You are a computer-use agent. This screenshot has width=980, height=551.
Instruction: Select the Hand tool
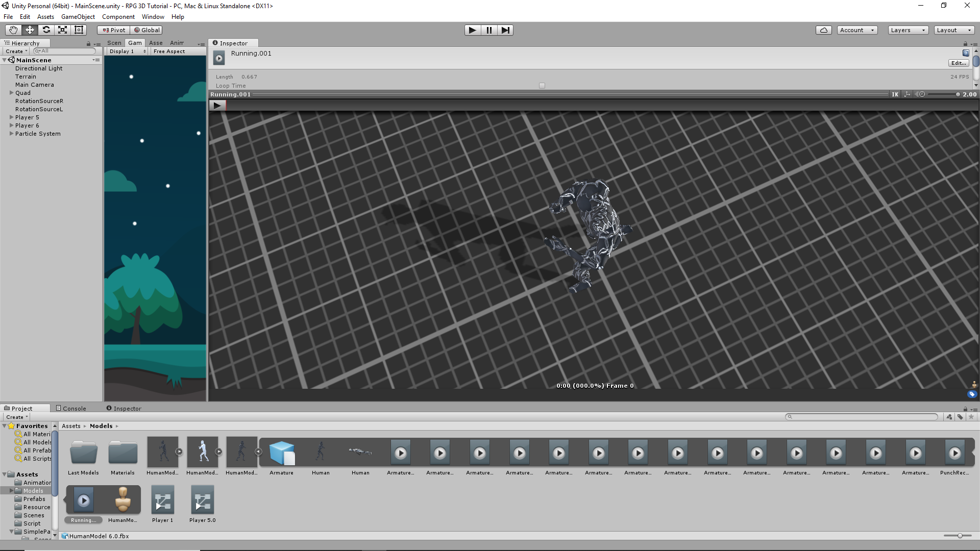click(x=13, y=30)
